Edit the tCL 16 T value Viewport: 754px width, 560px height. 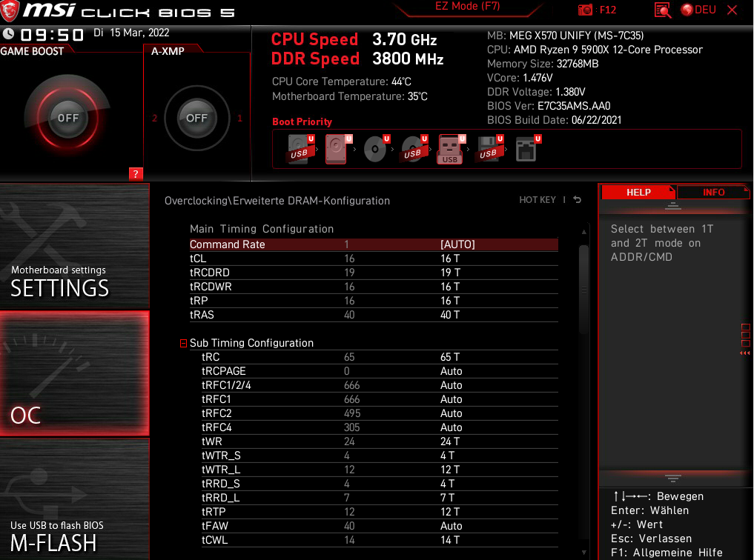(x=450, y=259)
